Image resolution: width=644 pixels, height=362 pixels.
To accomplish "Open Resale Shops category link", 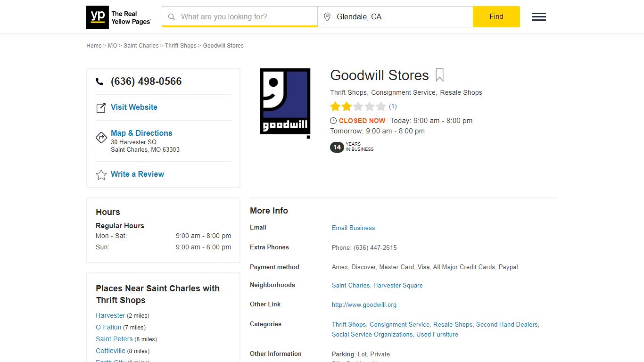I will (453, 324).
